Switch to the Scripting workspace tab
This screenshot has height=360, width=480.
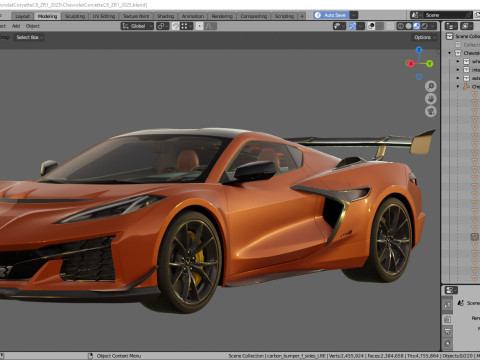tap(284, 16)
